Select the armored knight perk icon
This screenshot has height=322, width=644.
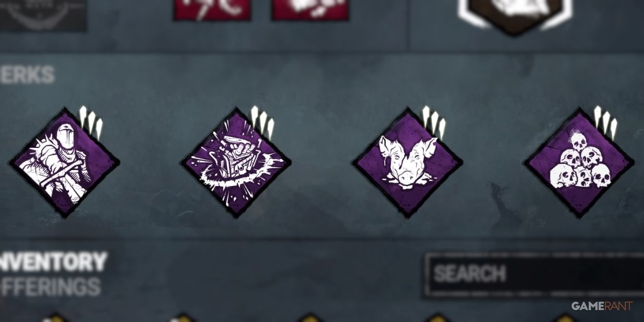(64, 162)
